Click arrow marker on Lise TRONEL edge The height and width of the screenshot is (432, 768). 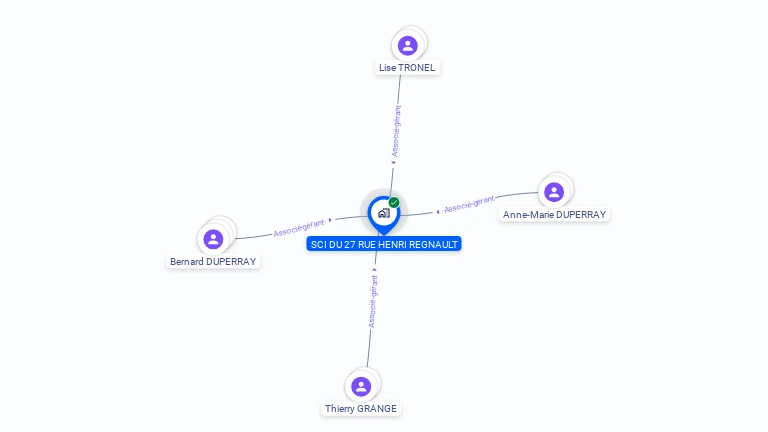(x=393, y=163)
